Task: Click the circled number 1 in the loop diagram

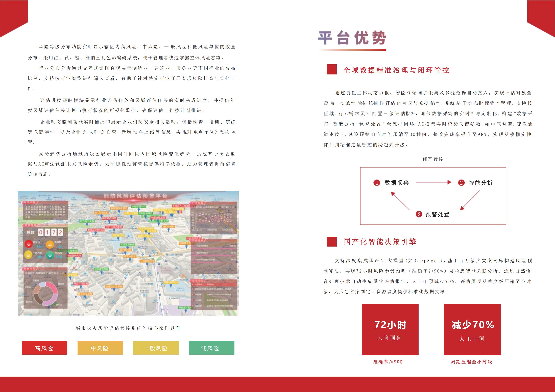Action: [377, 183]
